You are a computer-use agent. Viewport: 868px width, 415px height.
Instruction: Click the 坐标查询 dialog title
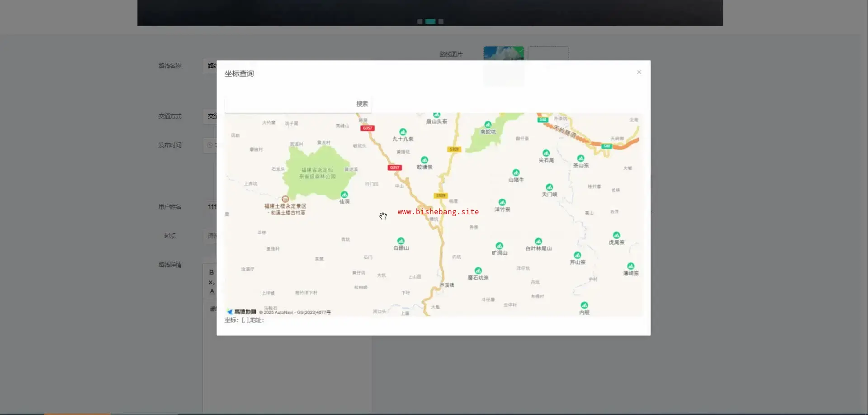pyautogui.click(x=239, y=74)
